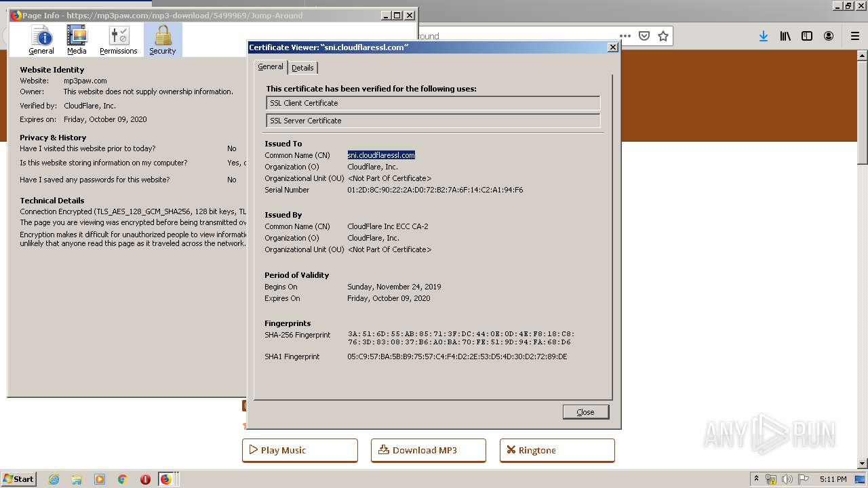Launch Internet Explorer from the taskbar
This screenshot has height=488, width=868.
pyautogui.click(x=54, y=479)
